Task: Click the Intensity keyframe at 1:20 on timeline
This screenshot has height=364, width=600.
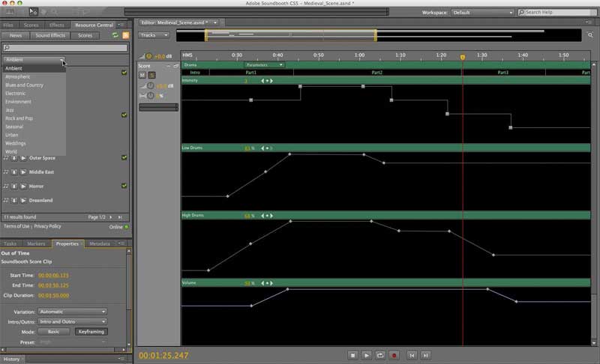Action: 447,114
